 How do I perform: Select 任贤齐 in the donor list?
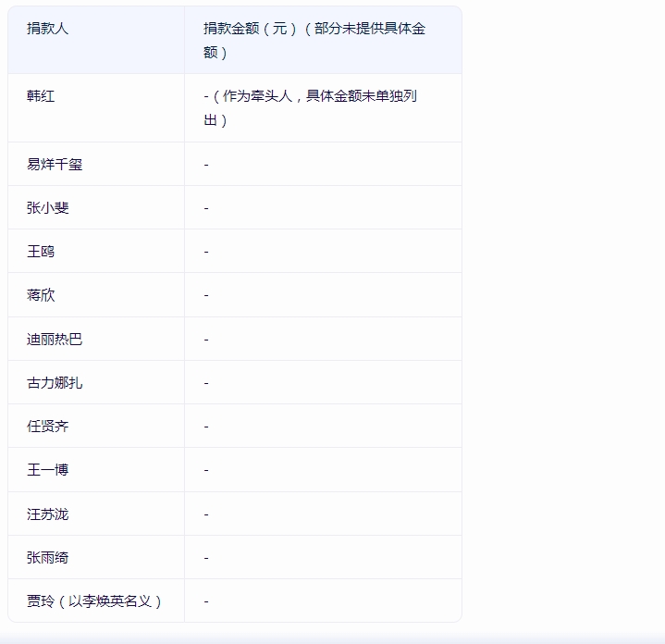48,427
